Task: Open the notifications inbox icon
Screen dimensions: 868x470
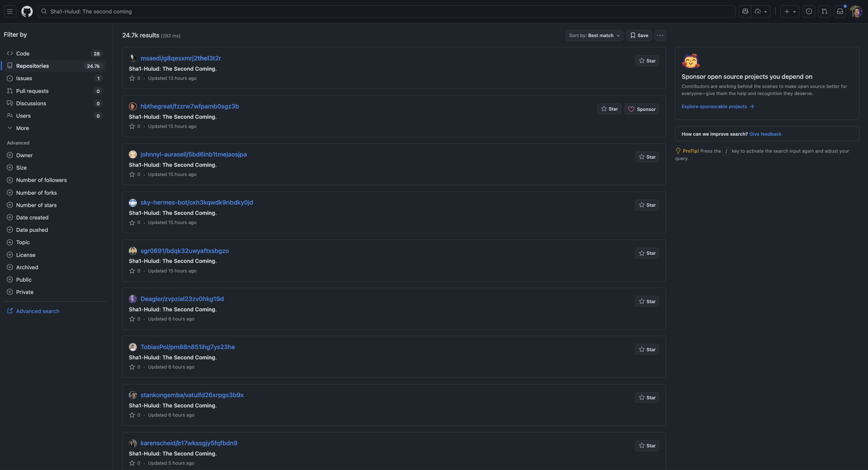Action: point(840,11)
